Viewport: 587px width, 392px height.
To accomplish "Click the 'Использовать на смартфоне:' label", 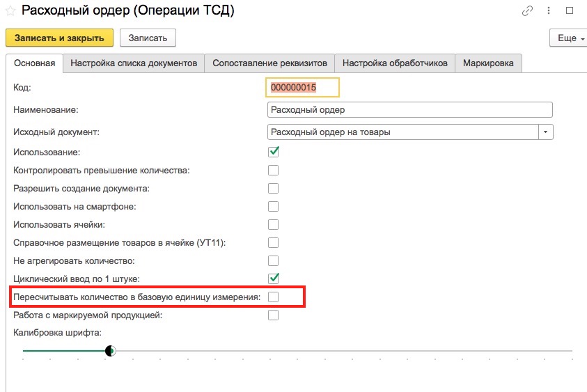I will click(75, 206).
